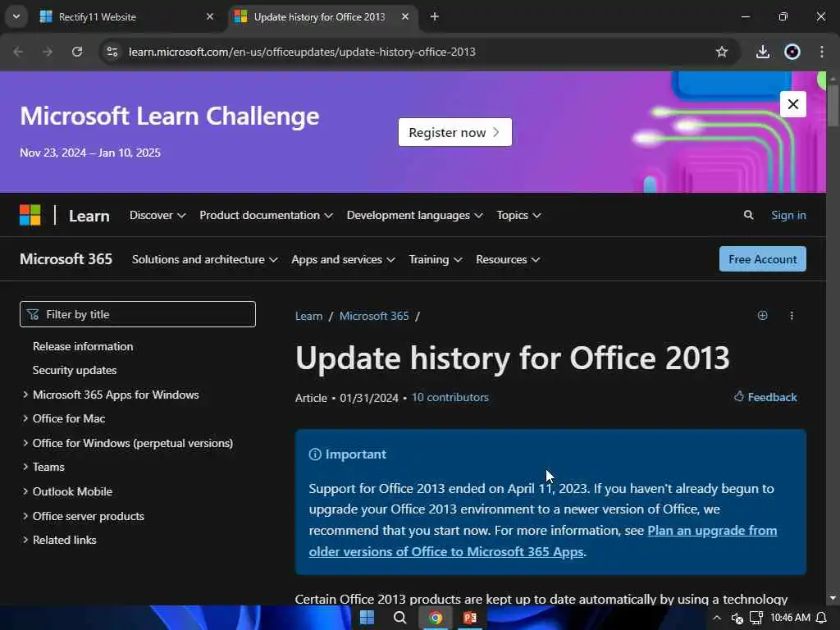Expand the Office for Mac sidebar node
The image size is (840, 630).
tap(25, 418)
